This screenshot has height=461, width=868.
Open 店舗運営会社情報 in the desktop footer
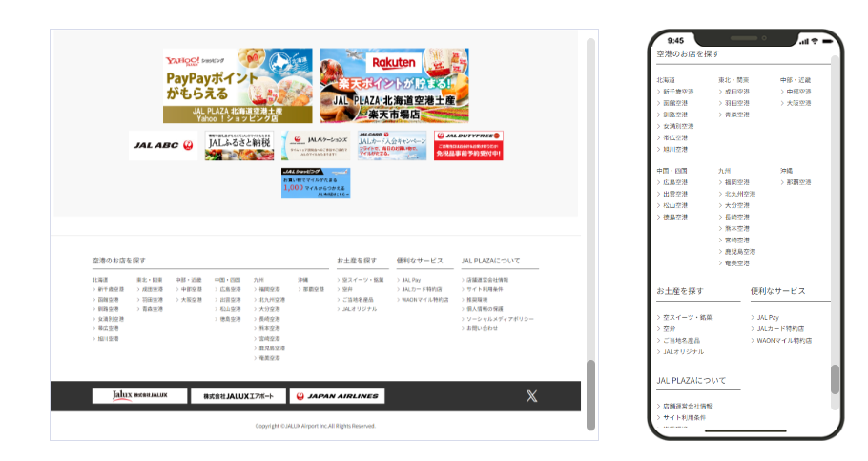pyautogui.click(x=487, y=280)
